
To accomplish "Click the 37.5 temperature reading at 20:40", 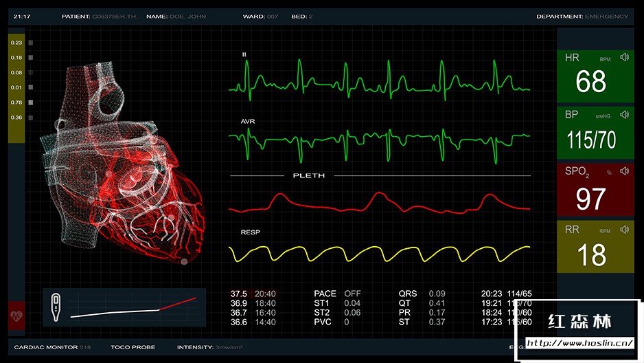I will (253, 294).
